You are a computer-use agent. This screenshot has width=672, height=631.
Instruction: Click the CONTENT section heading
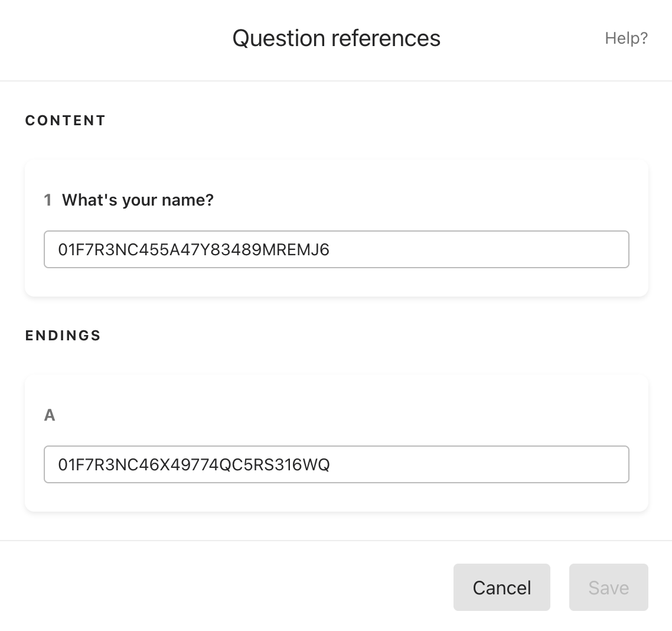(x=65, y=121)
